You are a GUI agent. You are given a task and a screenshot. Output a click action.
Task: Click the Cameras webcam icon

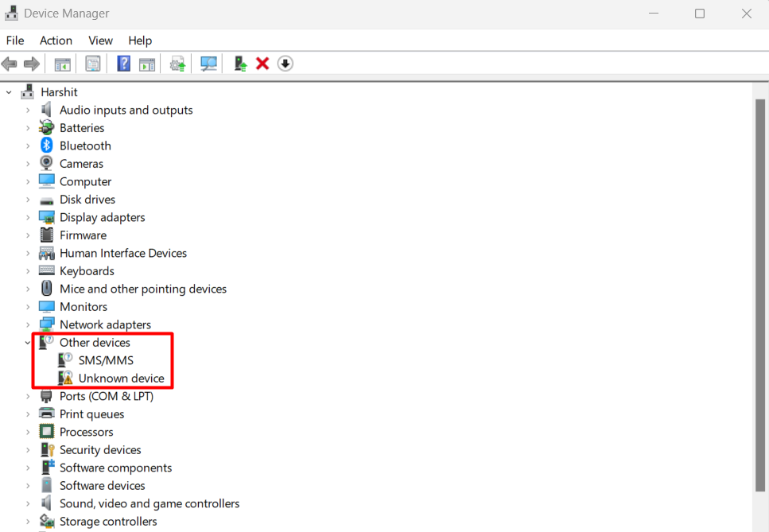(47, 164)
